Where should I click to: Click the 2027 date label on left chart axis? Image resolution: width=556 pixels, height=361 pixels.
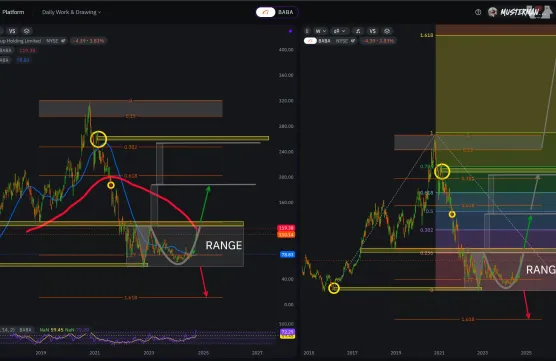click(x=257, y=353)
